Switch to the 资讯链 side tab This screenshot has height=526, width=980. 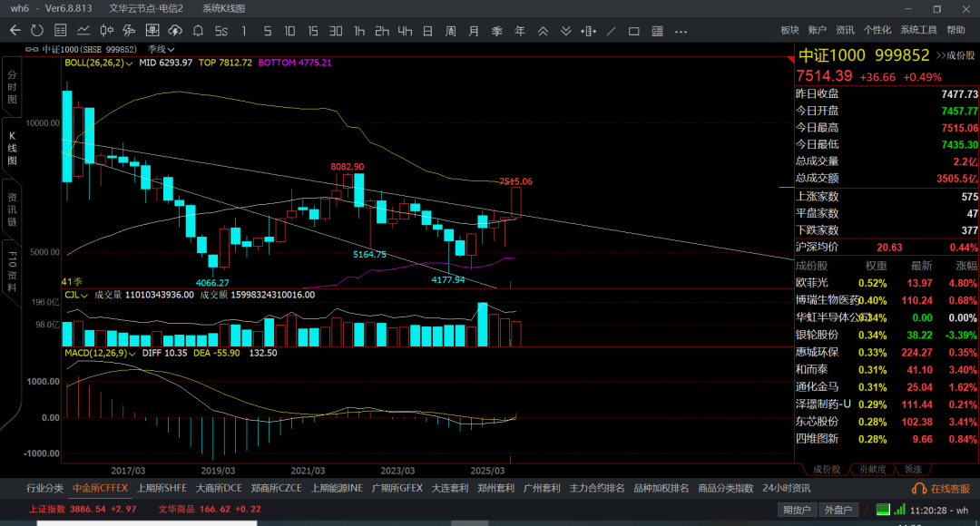tap(12, 209)
